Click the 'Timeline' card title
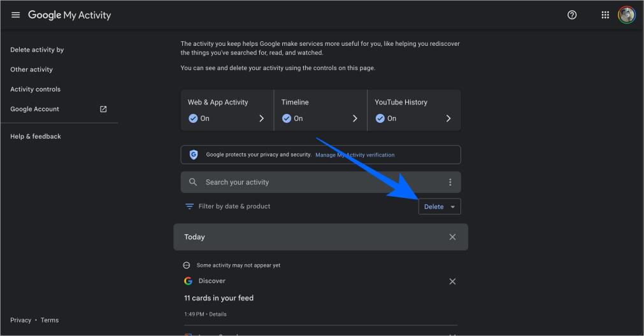 295,102
